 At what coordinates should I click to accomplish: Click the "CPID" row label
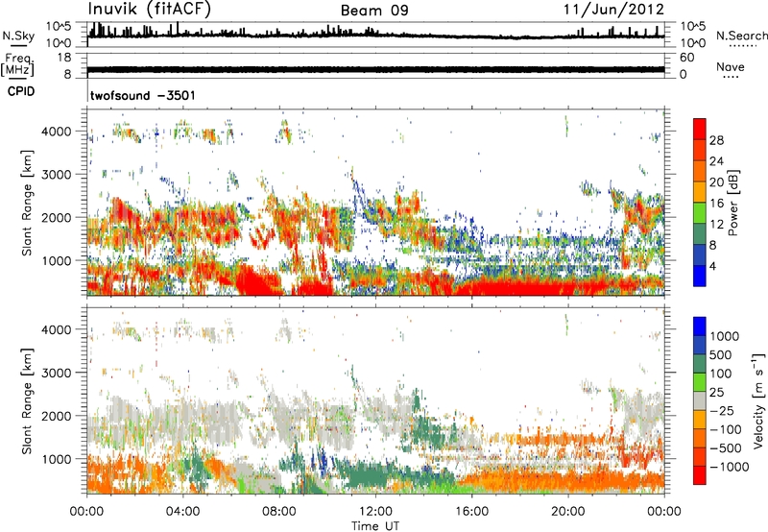click(21, 91)
